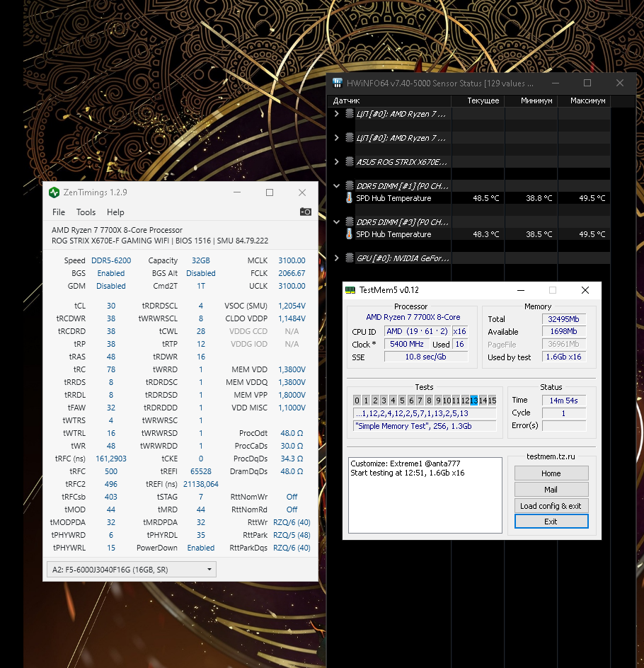Open the A2: F5-6000J3040F16G module dropdown

[131, 570]
